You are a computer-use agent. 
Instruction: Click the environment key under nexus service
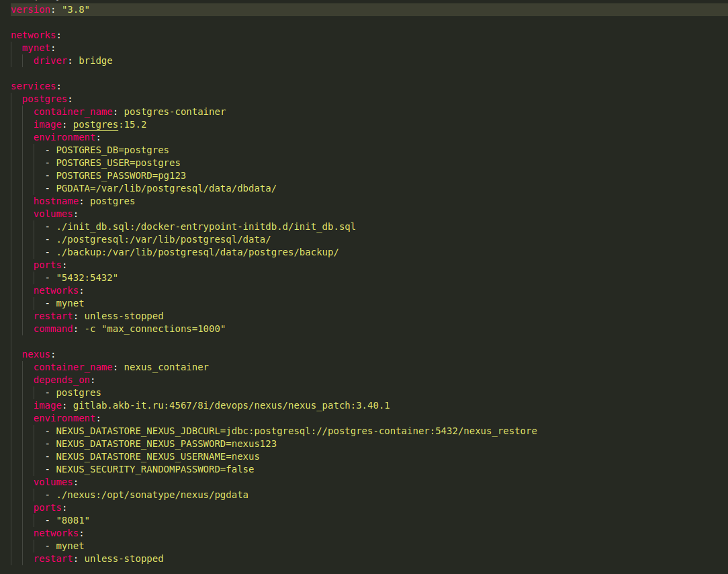pos(64,418)
